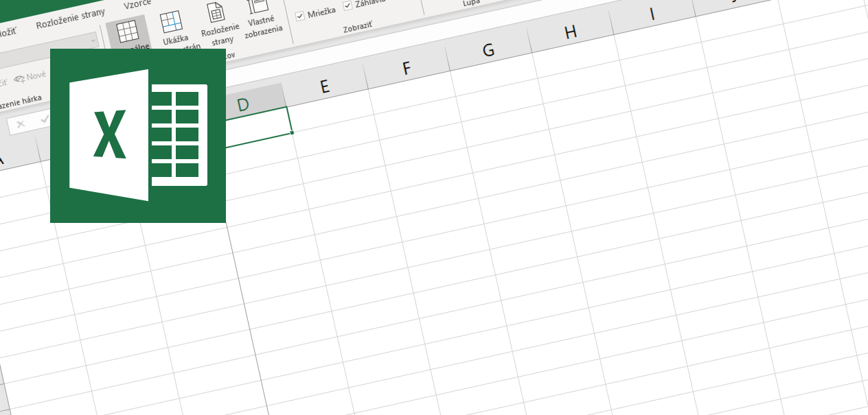The height and width of the screenshot is (415, 868).
Task: Click the green Excel logo overlay
Action: 137,137
